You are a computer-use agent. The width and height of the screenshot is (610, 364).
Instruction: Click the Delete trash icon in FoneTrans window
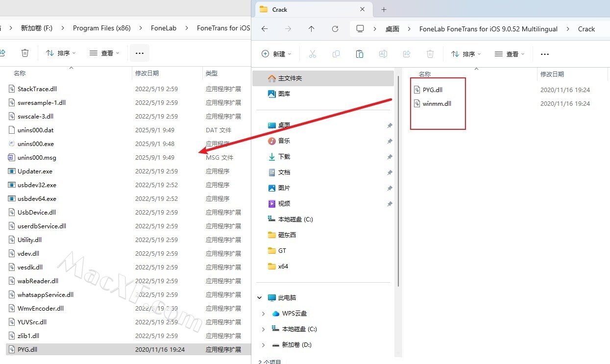pyautogui.click(x=25, y=53)
